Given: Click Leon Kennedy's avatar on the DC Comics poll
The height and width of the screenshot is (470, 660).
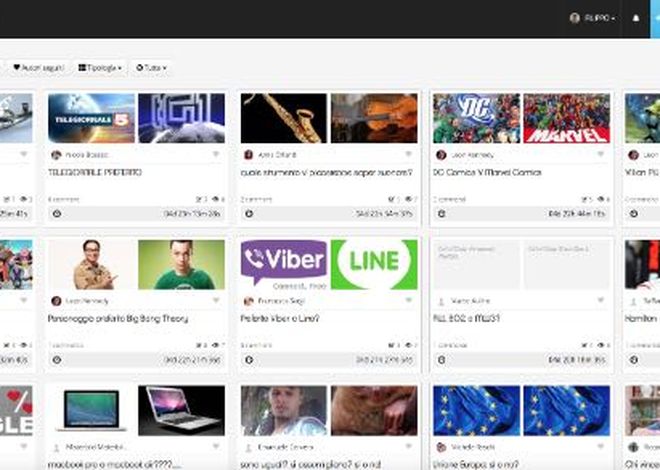Looking at the screenshot, I should pyautogui.click(x=441, y=155).
